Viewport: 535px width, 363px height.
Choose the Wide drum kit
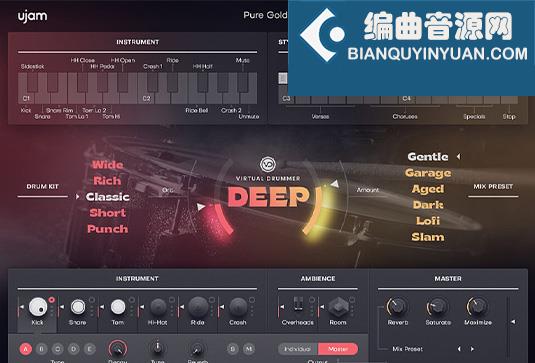[107, 165]
